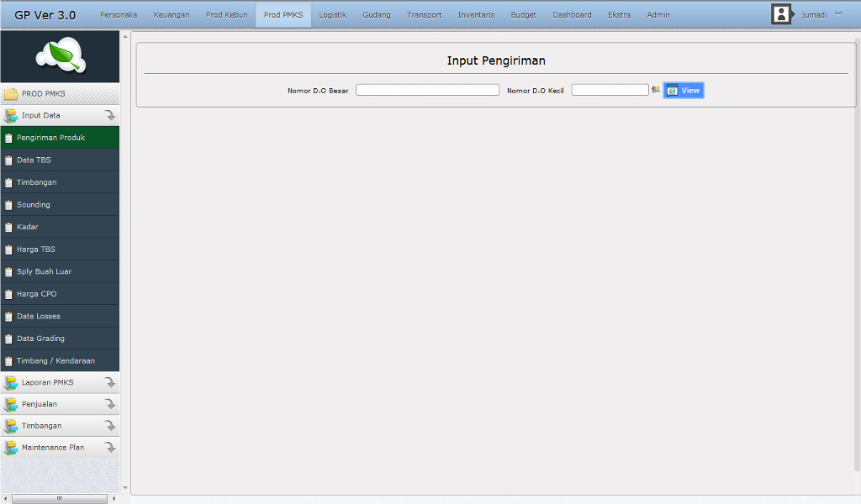Expand the Maintenance Plan section arrow
861x504 pixels.
click(110, 448)
